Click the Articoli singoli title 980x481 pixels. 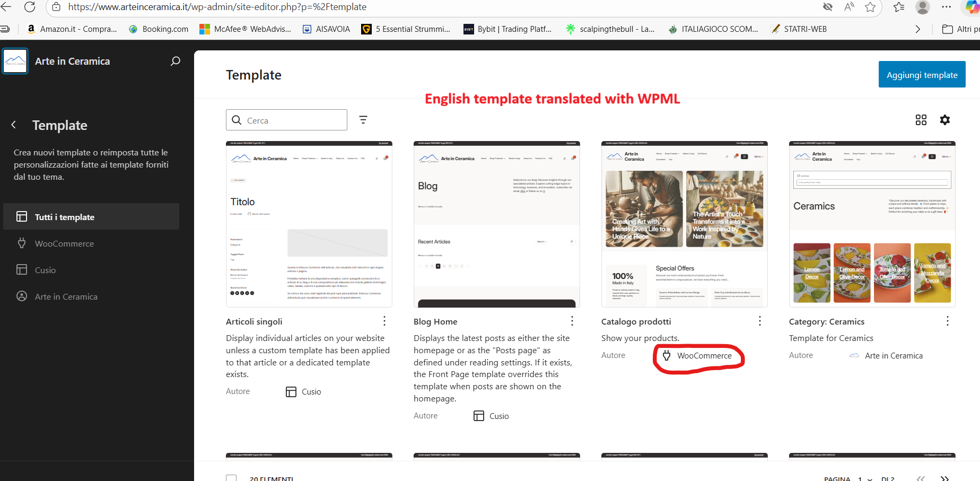[254, 321]
